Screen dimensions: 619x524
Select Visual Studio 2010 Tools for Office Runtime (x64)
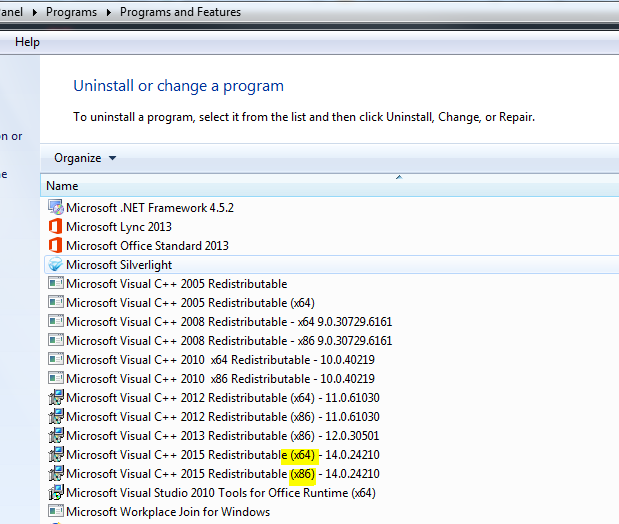(221, 493)
